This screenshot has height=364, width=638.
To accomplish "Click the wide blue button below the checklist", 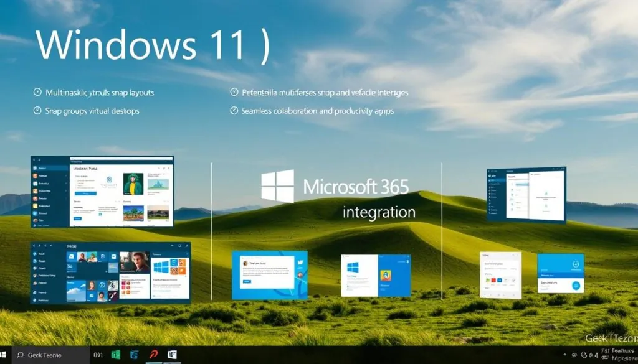I will coord(85,194).
